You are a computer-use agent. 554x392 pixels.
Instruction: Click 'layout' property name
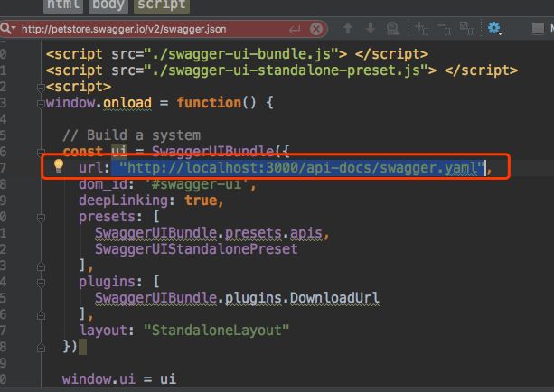click(103, 331)
